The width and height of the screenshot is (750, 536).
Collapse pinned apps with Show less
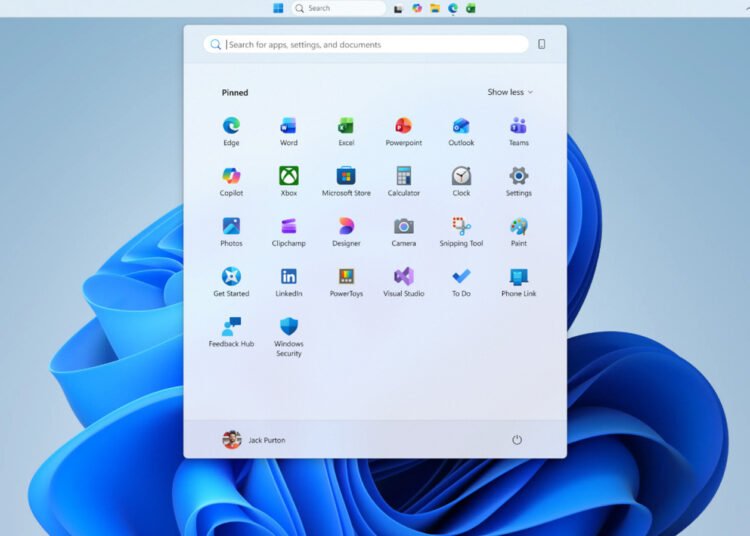510,92
